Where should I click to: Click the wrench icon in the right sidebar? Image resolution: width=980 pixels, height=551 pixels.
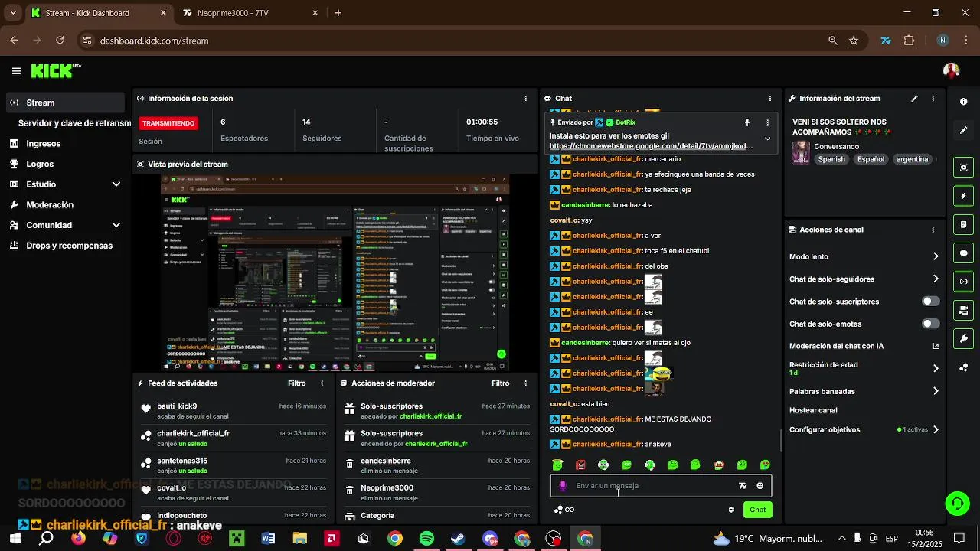[963, 339]
